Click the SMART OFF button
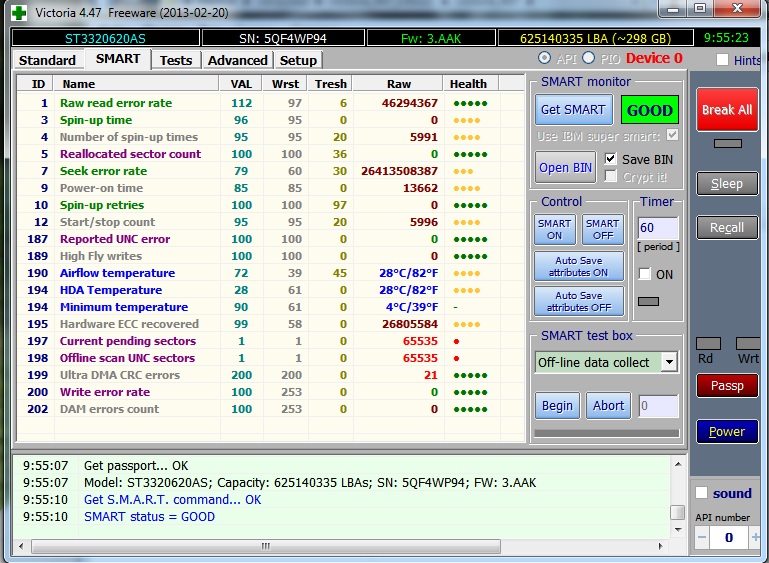769x563 pixels. [x=603, y=229]
